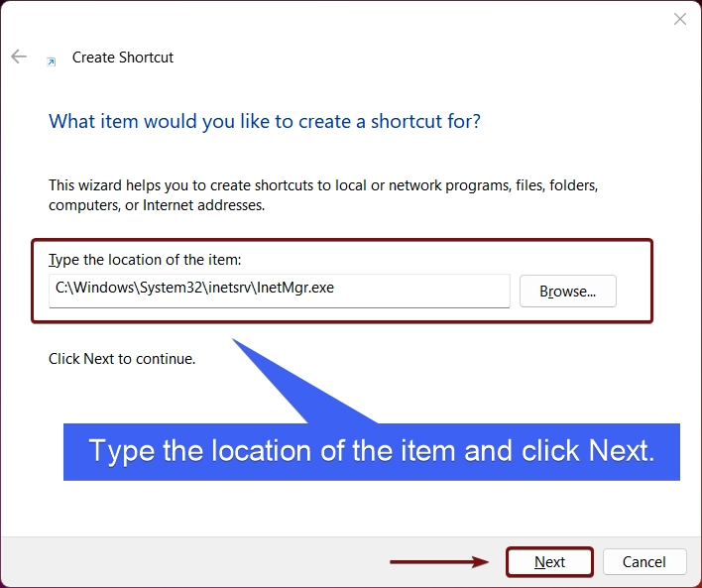Continue with the Next button
The height and width of the screenshot is (588, 702).
click(x=549, y=561)
